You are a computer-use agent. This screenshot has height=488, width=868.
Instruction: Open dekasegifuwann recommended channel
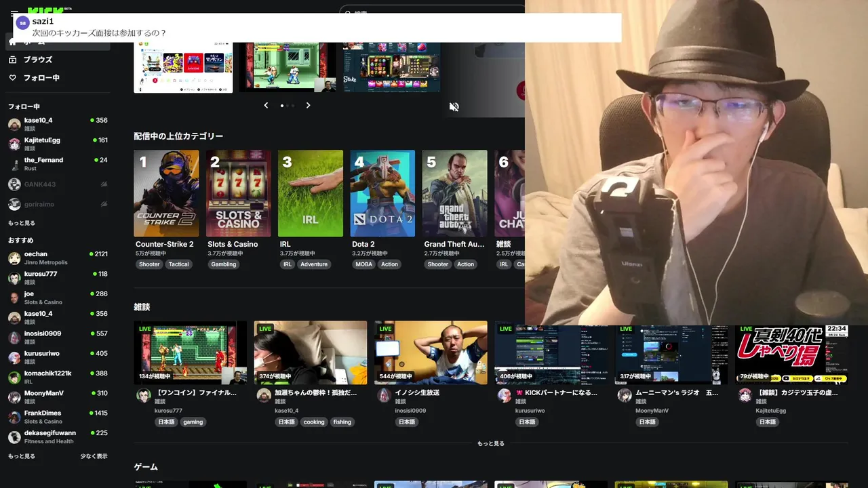[x=57, y=436]
